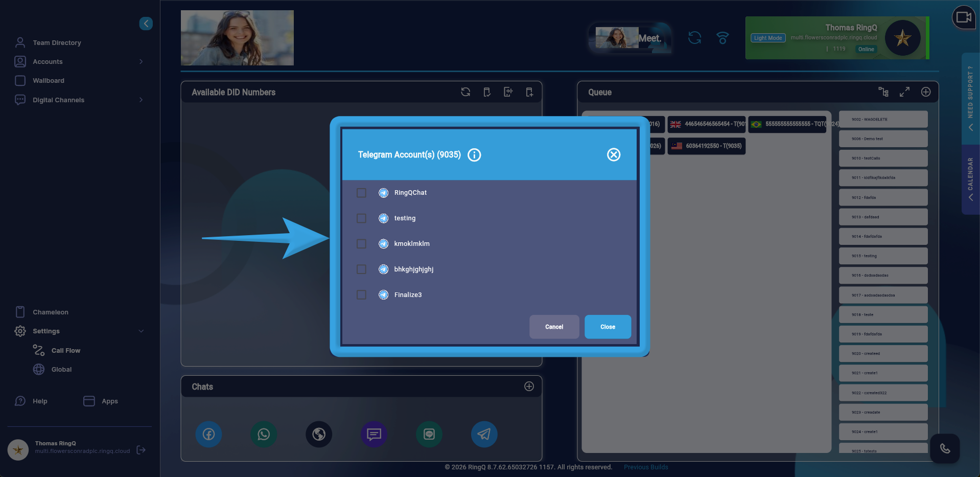Open the Wallboard section

[x=49, y=80]
